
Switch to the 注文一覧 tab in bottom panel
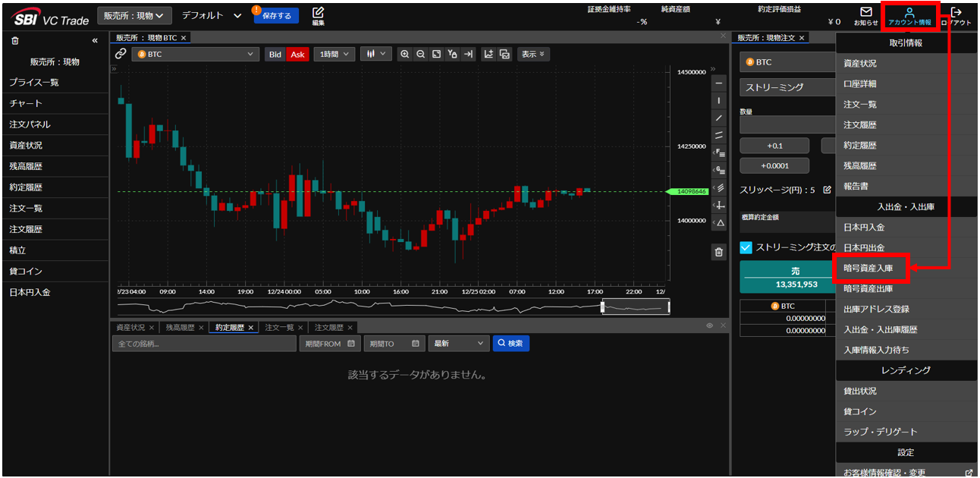pos(279,328)
